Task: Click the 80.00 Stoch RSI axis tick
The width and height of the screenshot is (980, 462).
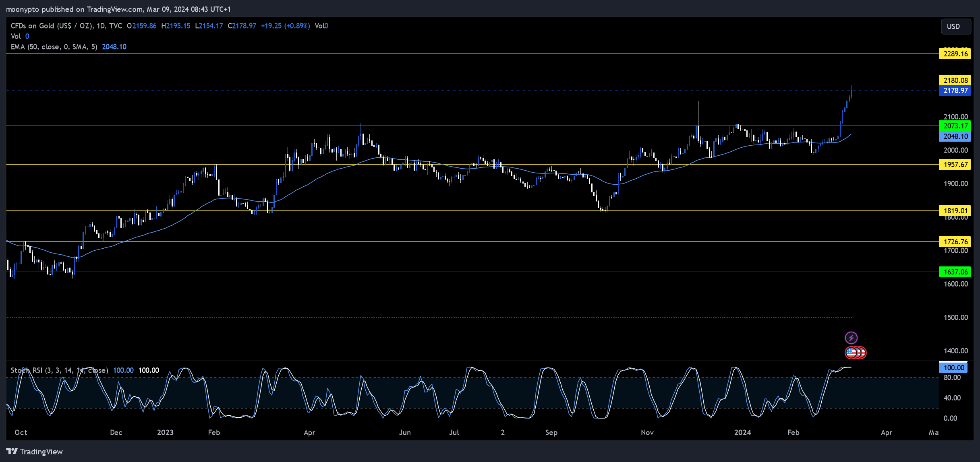Action: pos(952,378)
